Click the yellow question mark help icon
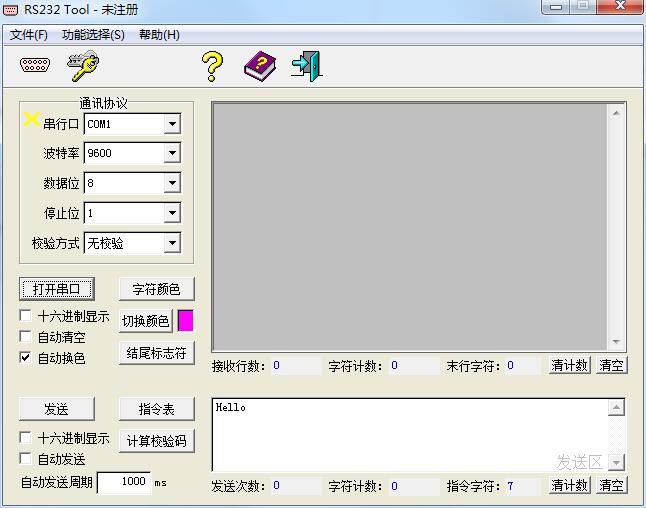The width and height of the screenshot is (646, 508). tap(213, 66)
